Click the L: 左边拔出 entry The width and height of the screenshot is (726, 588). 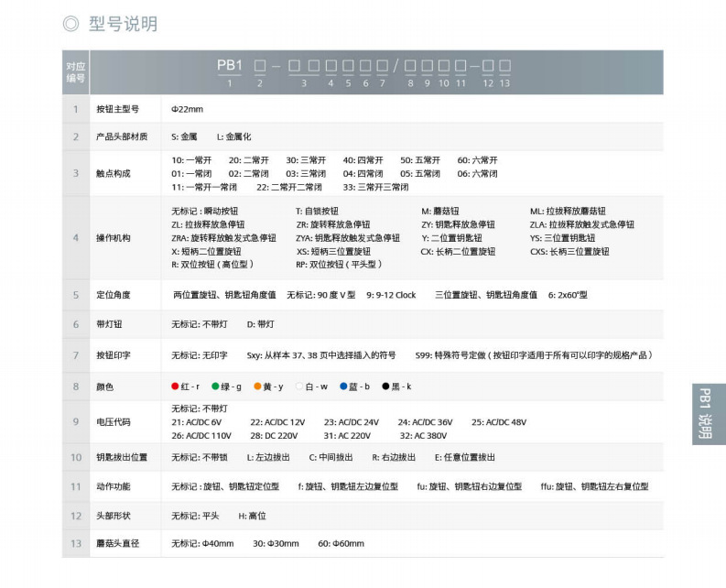268,457
